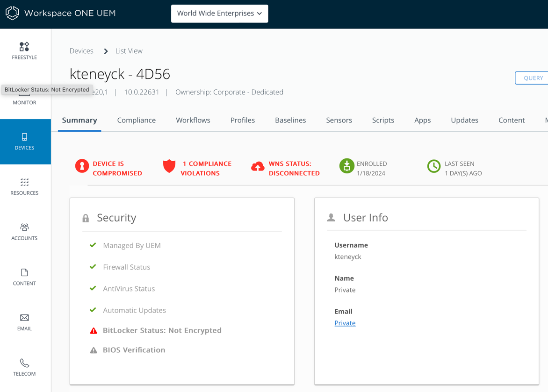Open the Scripts tab
Image resolution: width=548 pixels, height=392 pixels.
click(x=383, y=120)
